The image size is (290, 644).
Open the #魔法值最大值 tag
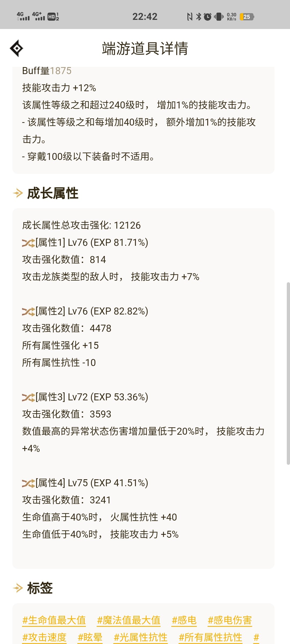click(129, 620)
